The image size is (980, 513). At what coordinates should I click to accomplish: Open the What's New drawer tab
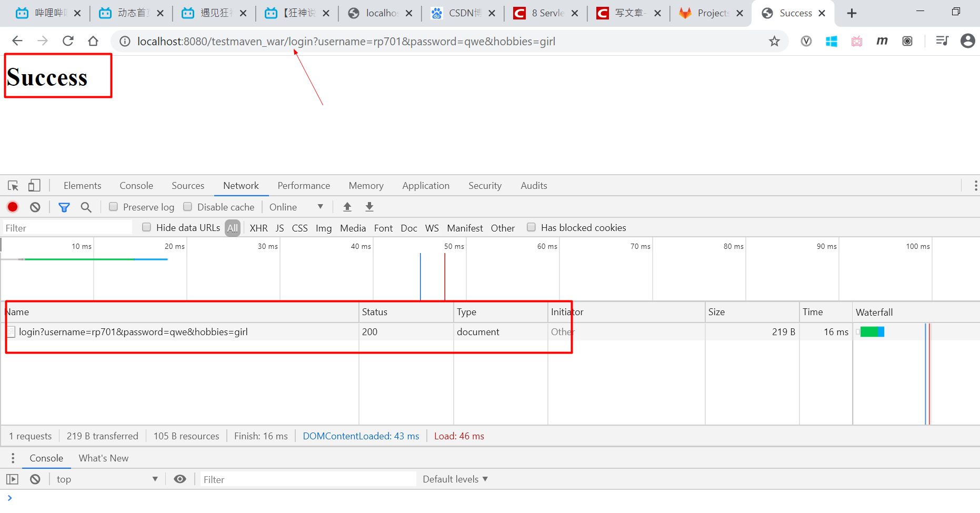pyautogui.click(x=103, y=458)
